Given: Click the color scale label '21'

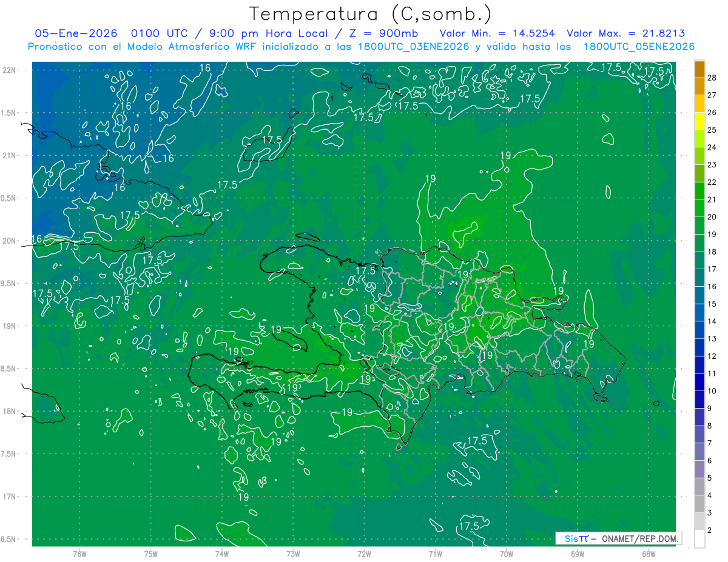Looking at the screenshot, I should click(x=712, y=199).
